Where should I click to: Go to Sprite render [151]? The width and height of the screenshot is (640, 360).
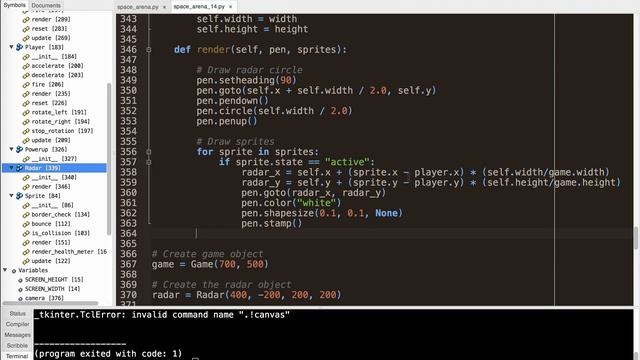tap(51, 242)
